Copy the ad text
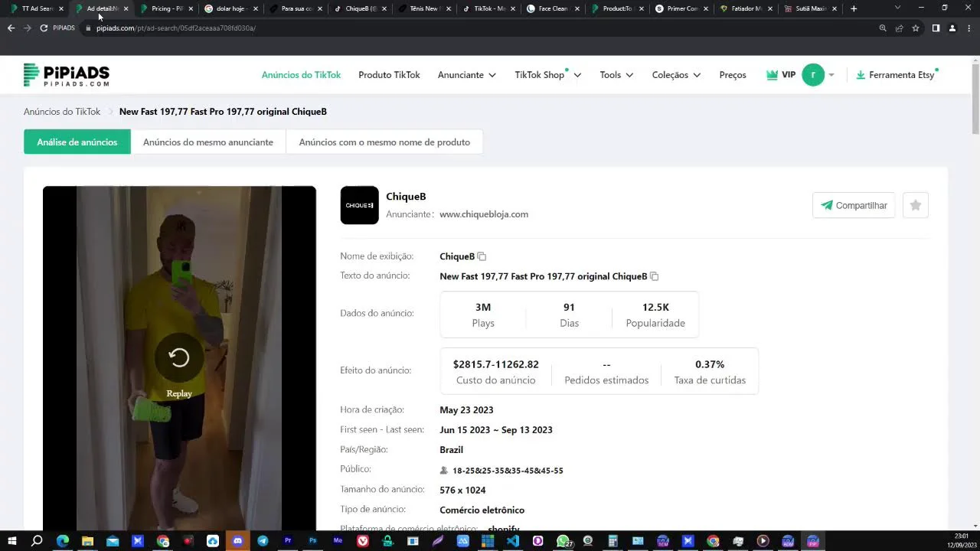This screenshot has width=980, height=551. tap(654, 277)
